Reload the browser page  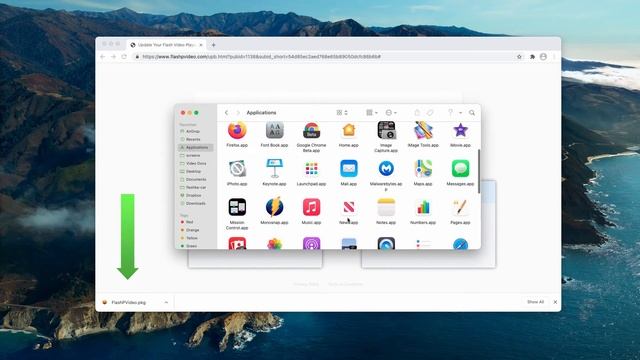click(124, 57)
